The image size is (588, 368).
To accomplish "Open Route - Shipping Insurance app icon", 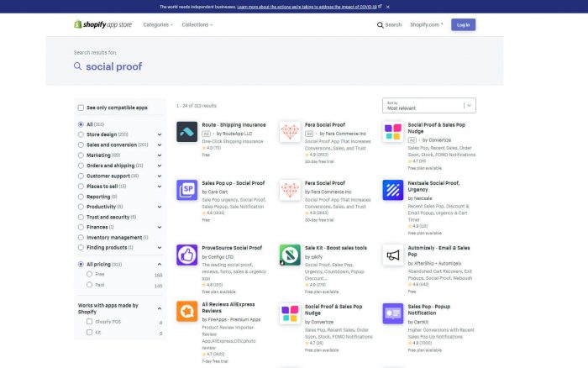I will tap(186, 132).
